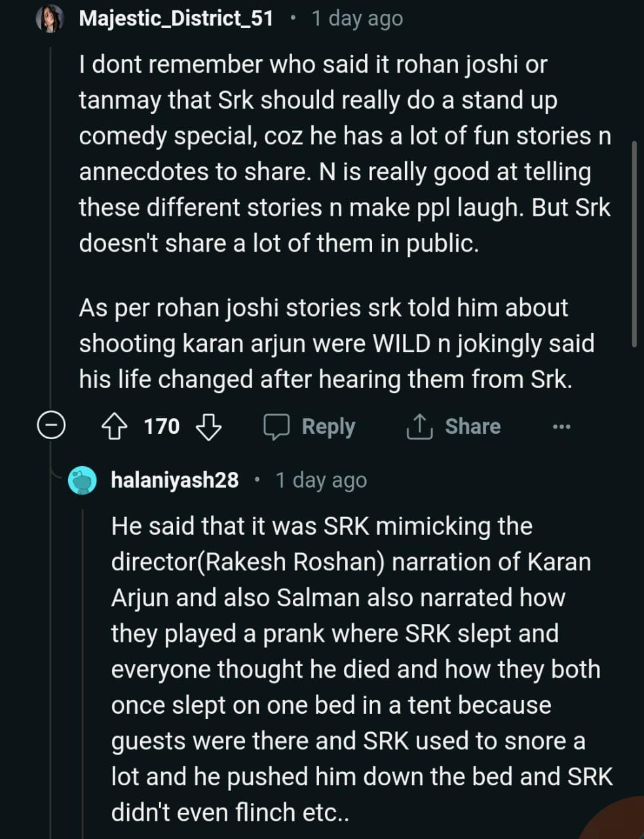Image resolution: width=644 pixels, height=839 pixels.
Task: Open Majestic_District_51's profile avatar
Action: (50, 19)
